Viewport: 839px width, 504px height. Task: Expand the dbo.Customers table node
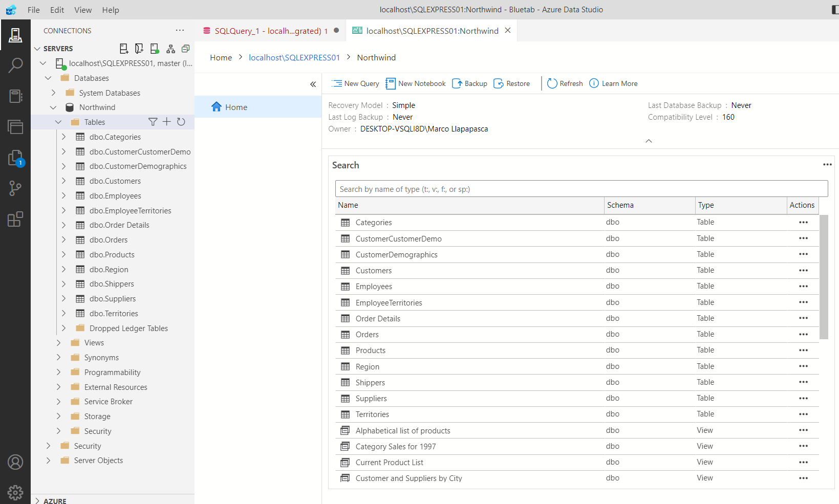pyautogui.click(x=63, y=181)
